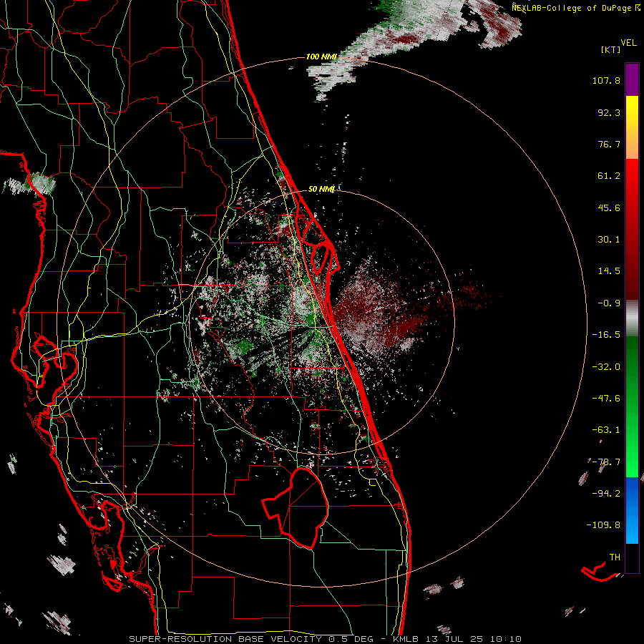The image size is (644, 644).
Task: Pick the yellow segment of the color bar
Action: click(x=632, y=113)
